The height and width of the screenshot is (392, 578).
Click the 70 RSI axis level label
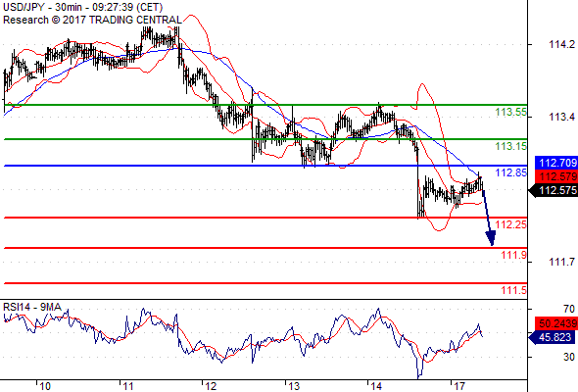click(569, 309)
